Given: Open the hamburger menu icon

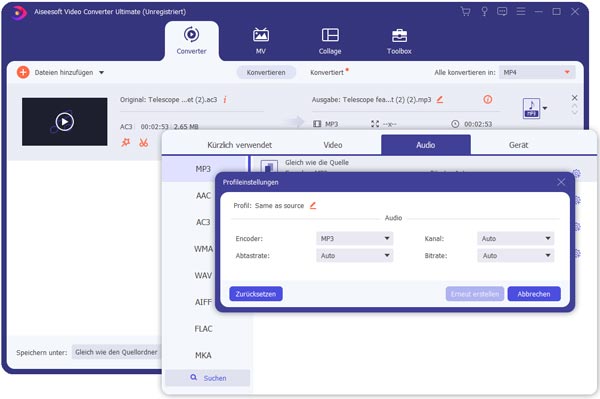Looking at the screenshot, I should click(x=521, y=11).
